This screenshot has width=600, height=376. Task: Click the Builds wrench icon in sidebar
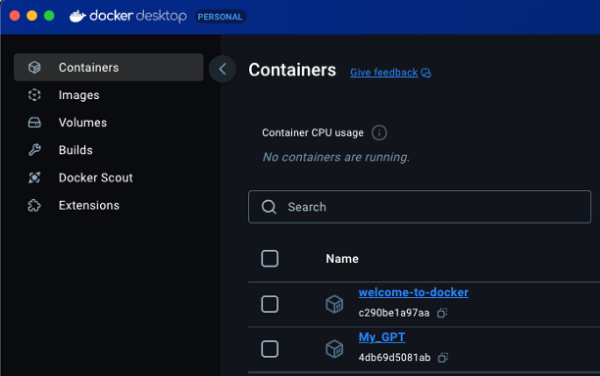(x=34, y=150)
